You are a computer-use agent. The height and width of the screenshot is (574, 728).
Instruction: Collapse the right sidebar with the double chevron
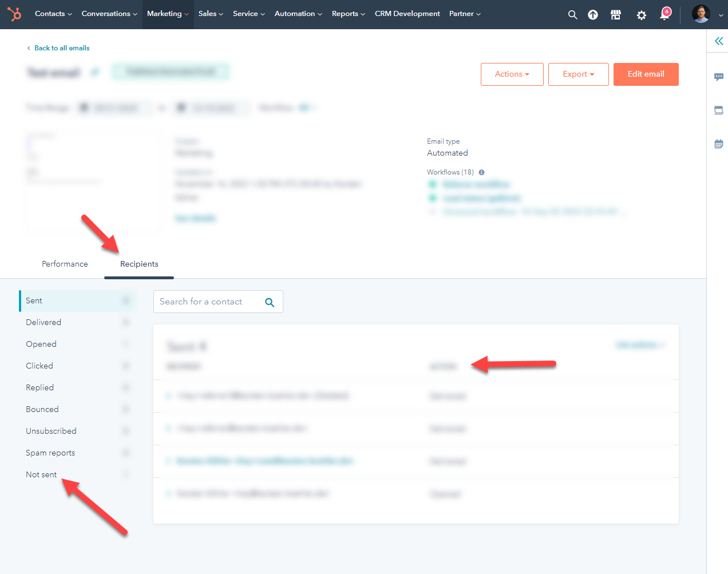tap(719, 41)
